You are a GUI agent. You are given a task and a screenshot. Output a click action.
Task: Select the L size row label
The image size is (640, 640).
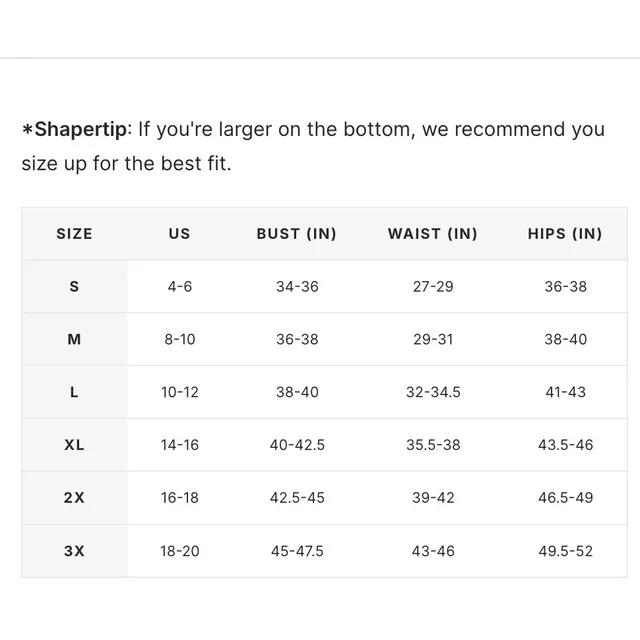(x=74, y=392)
